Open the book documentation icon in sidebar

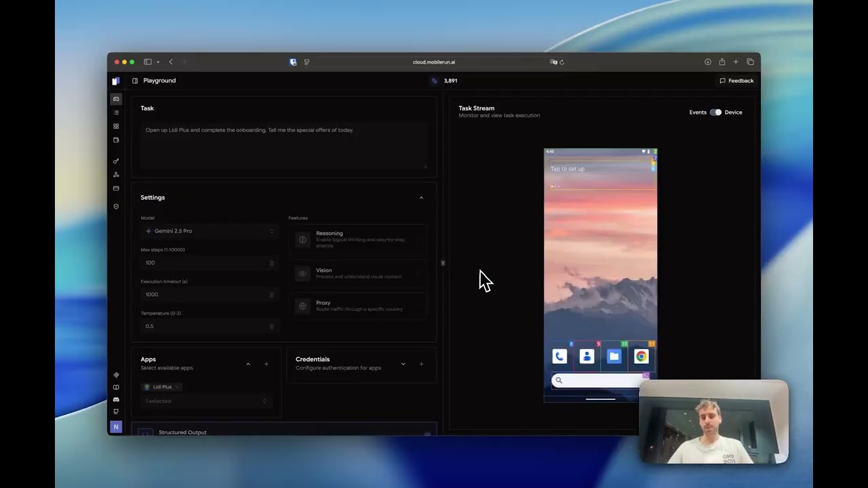(116, 387)
